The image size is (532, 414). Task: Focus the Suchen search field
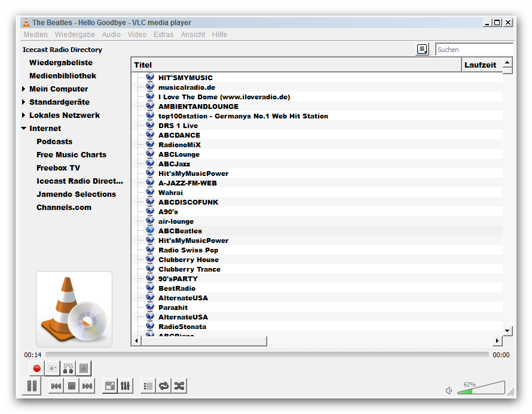coord(474,50)
